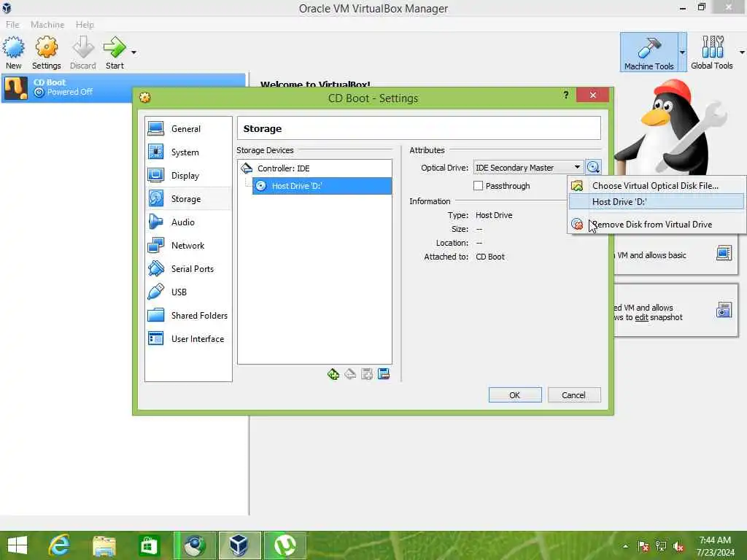Viewport: 747px width, 560px height.
Task: Click the taskbar clock showing 7:44 AM
Action: (715, 546)
